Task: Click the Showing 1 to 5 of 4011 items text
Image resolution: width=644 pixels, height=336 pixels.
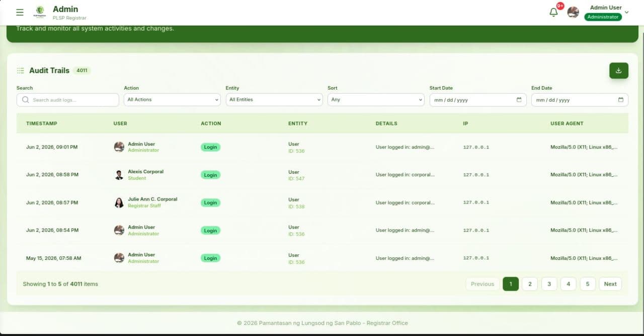Action: point(60,284)
